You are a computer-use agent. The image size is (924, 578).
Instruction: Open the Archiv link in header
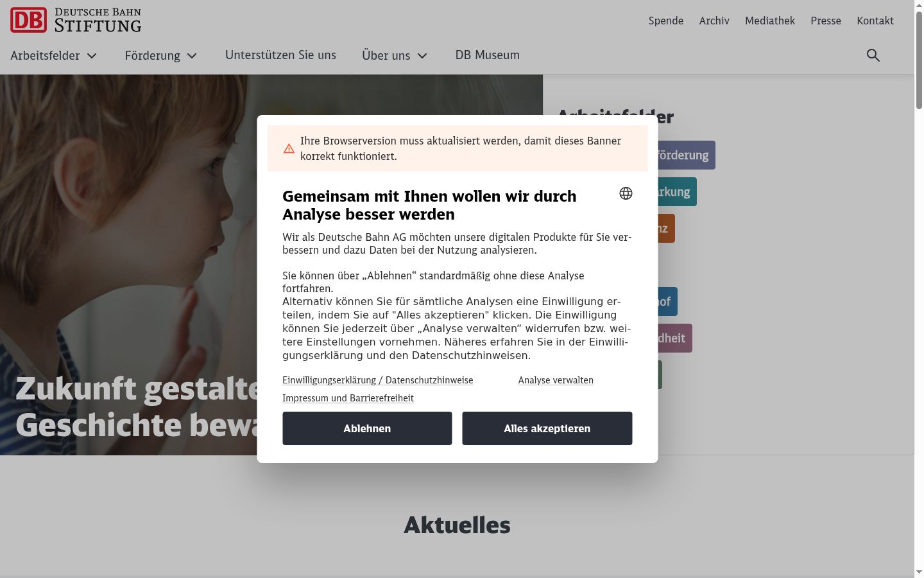714,21
